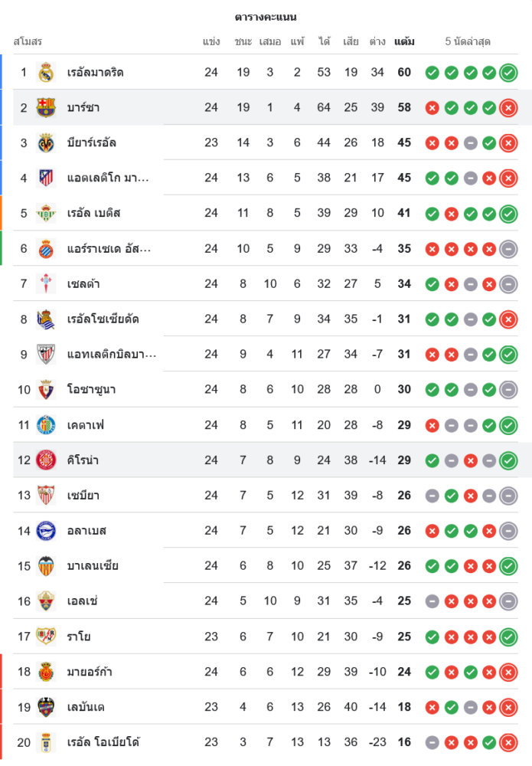Screen dimensions: 532x766
Task: Click the สโมสร club column header
Action: (x=28, y=41)
